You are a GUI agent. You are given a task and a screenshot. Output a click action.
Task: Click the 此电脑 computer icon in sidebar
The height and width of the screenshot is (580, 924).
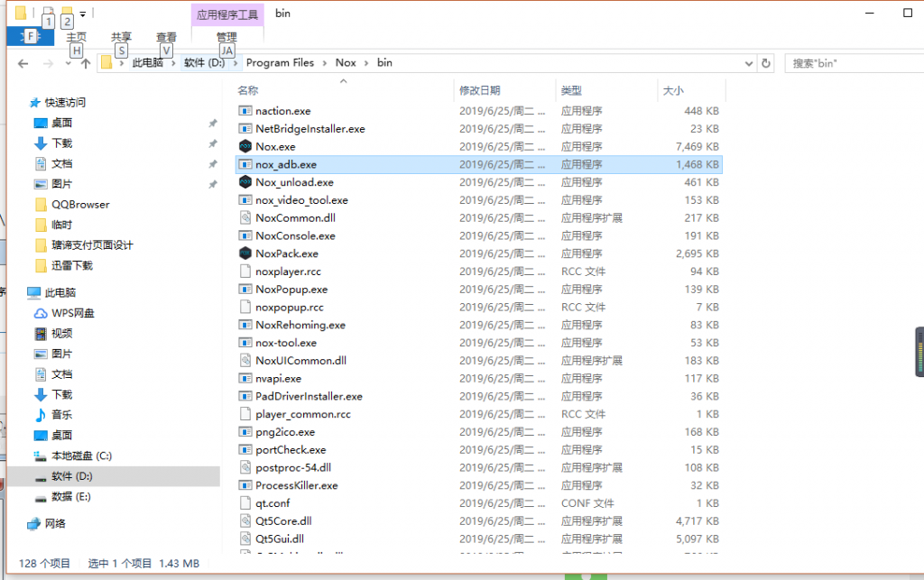click(x=33, y=292)
